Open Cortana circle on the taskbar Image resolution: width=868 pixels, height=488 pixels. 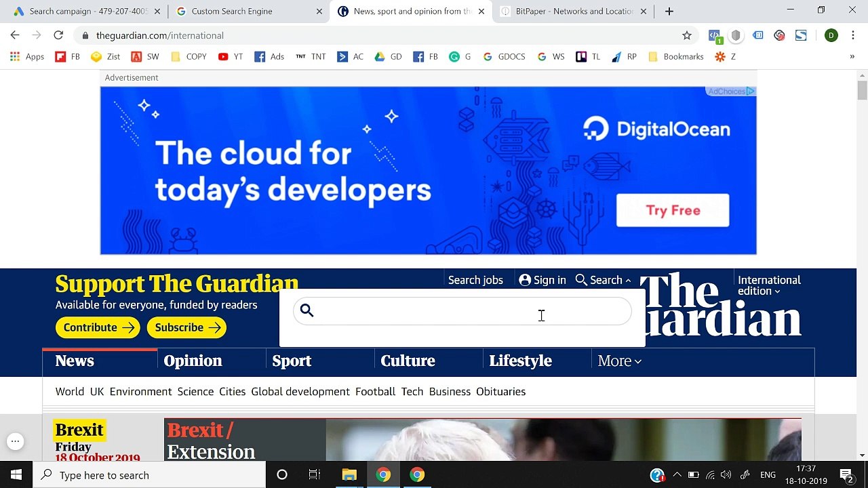tap(282, 475)
